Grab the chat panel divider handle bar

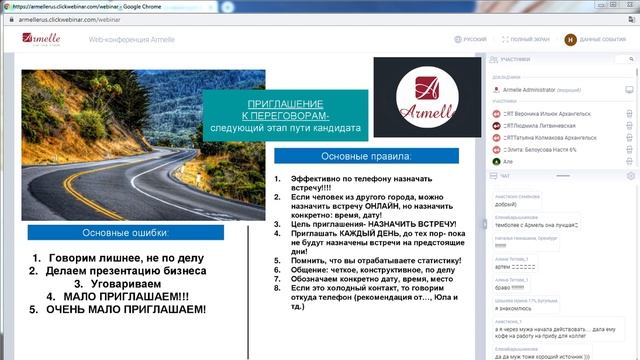pos(563,176)
